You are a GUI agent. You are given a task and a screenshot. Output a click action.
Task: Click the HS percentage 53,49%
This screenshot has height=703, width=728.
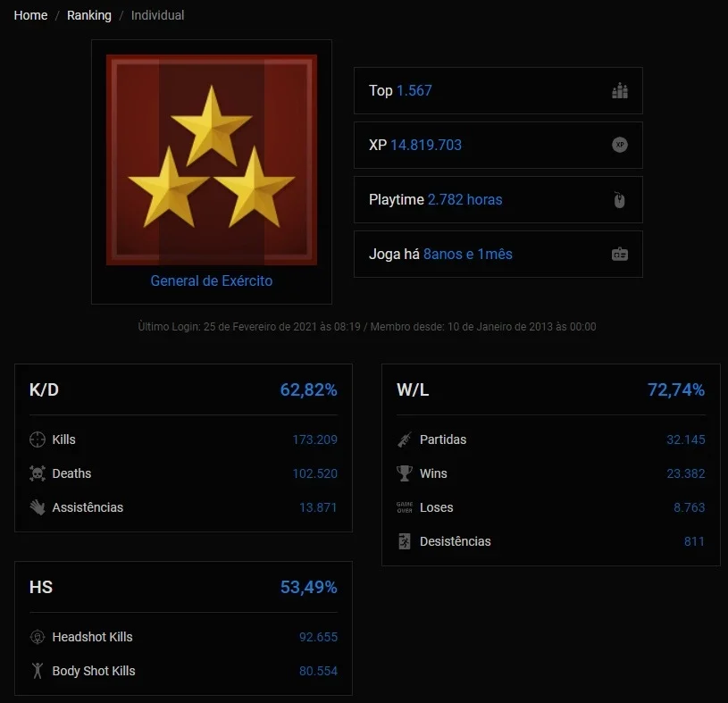[309, 587]
